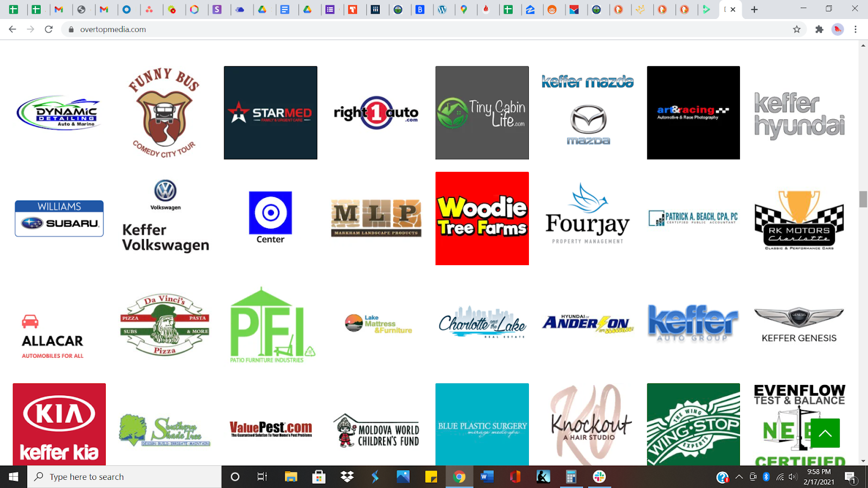Open the Wing Stop logo
The height and width of the screenshot is (488, 868).
click(693, 424)
